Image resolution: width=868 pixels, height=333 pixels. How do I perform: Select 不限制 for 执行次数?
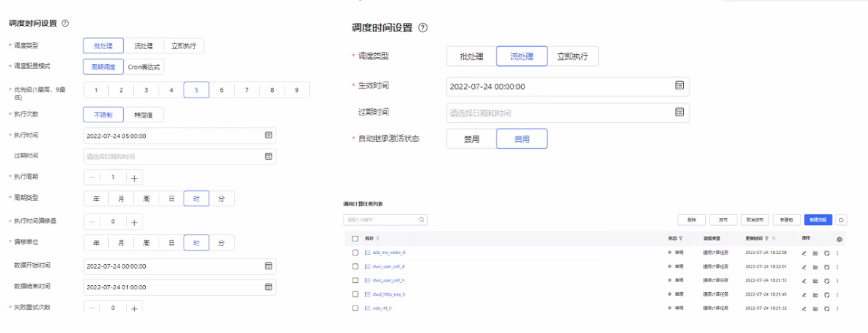pos(103,115)
